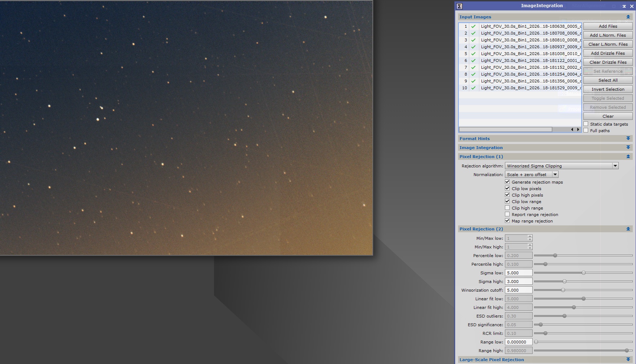Collapse the Input Images section arrow
This screenshot has width=636, height=364.
(628, 17)
